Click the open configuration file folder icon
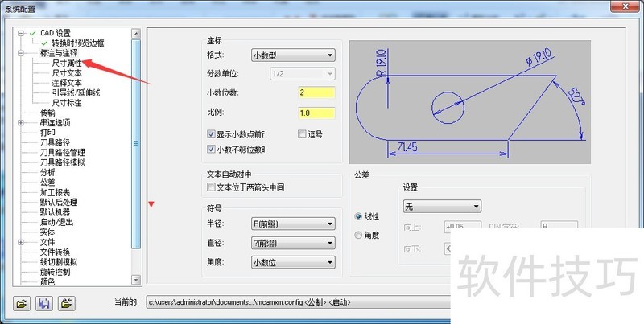Screen dimensions: 644x324 point(22,303)
